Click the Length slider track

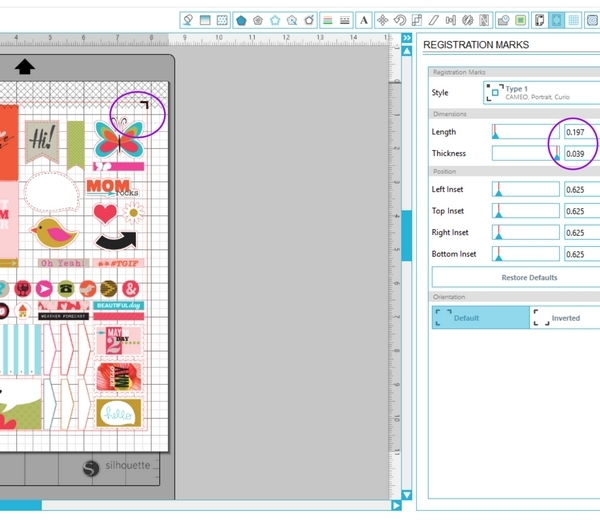[526, 132]
